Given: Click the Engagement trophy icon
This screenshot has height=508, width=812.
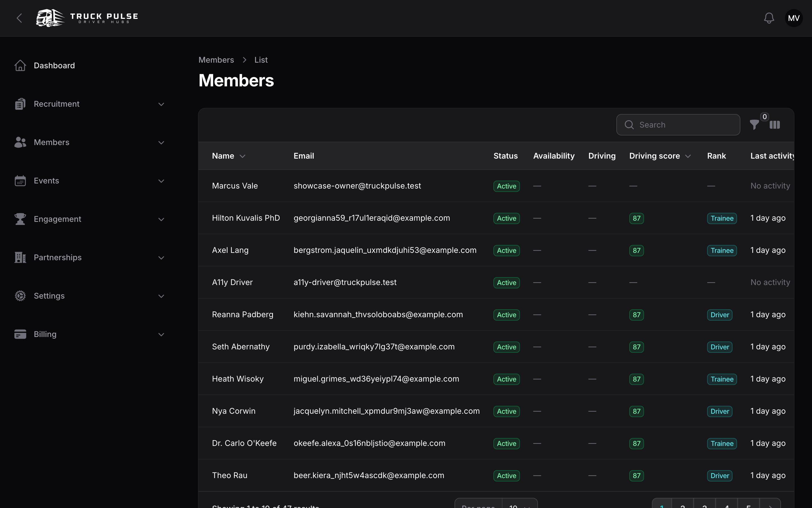Looking at the screenshot, I should (x=20, y=219).
